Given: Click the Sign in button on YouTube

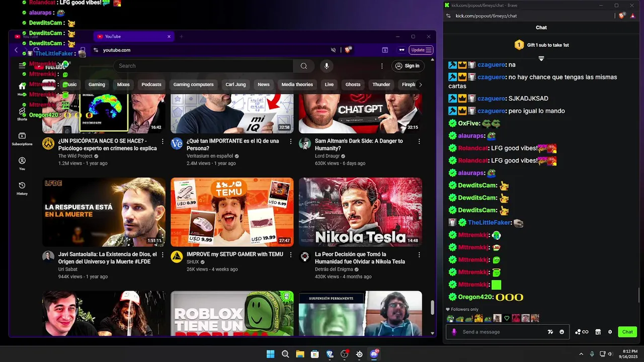Looking at the screenshot, I should coord(408,66).
